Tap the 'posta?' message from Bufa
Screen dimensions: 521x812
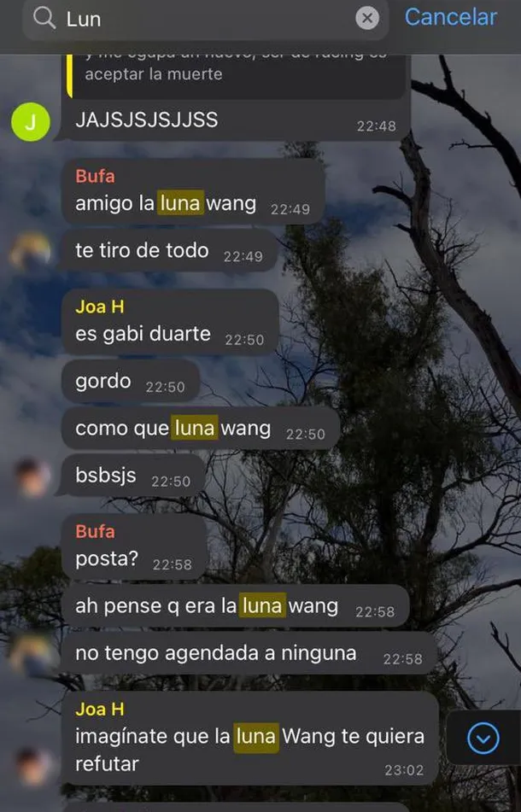(134, 547)
